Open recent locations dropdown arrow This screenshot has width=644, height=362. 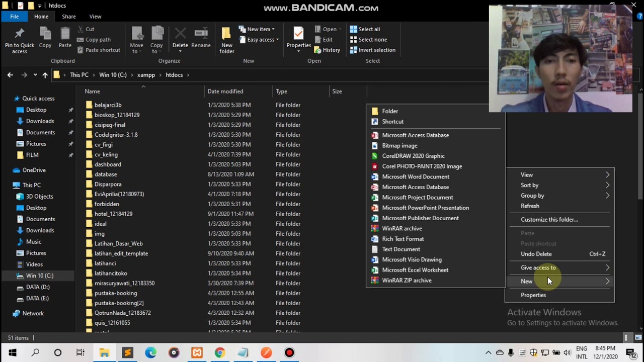(x=35, y=75)
